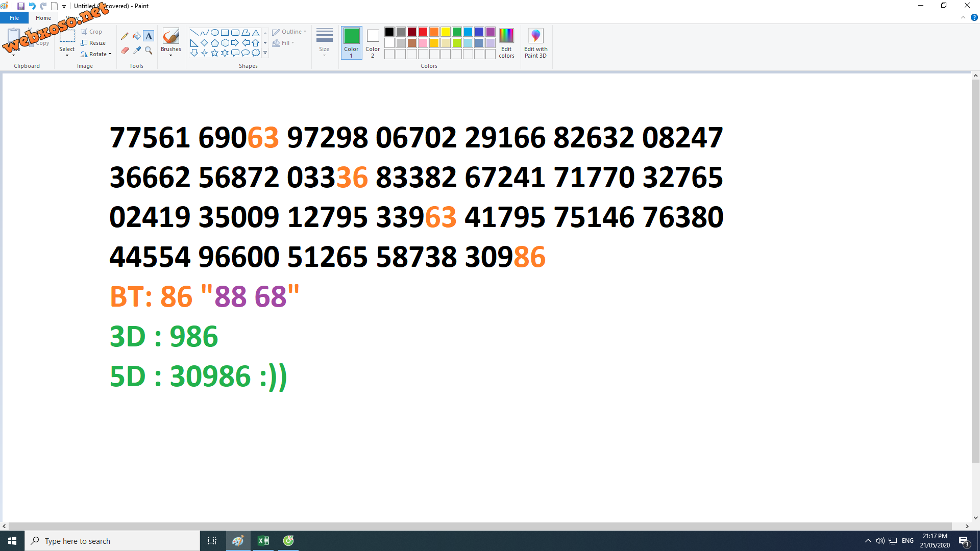Pick the purple color swatch

[x=491, y=32]
